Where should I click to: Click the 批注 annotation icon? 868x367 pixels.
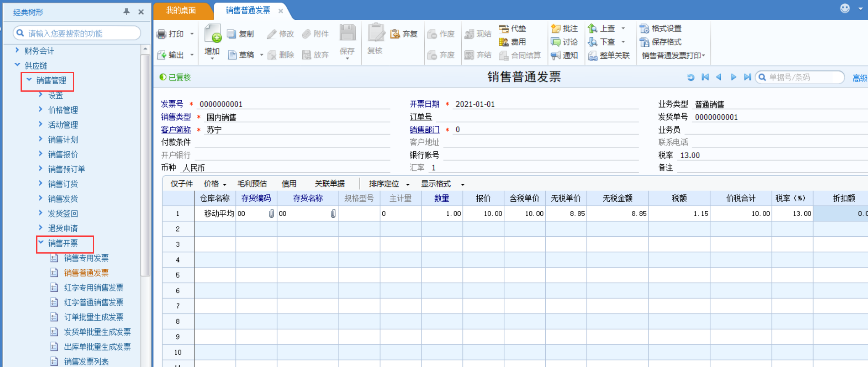556,28
